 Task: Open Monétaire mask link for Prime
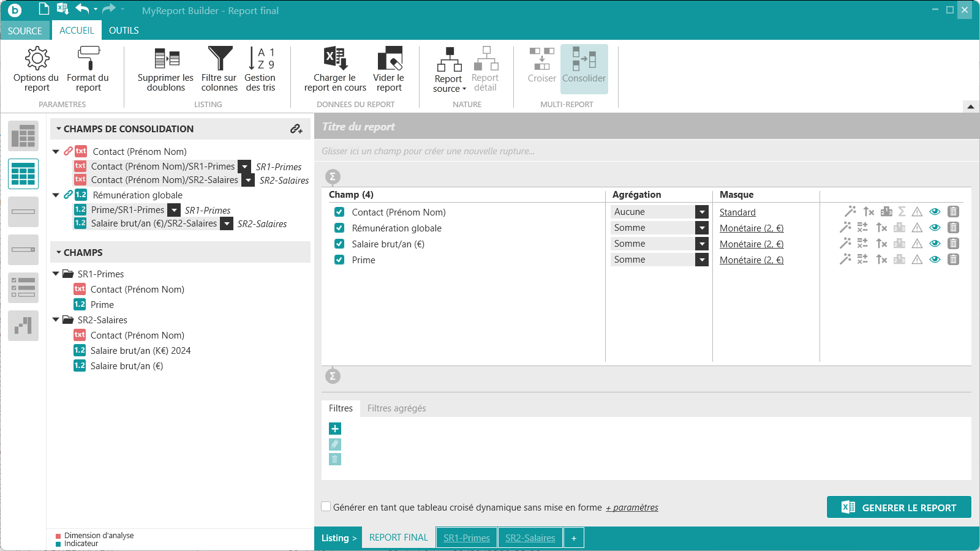tap(751, 260)
